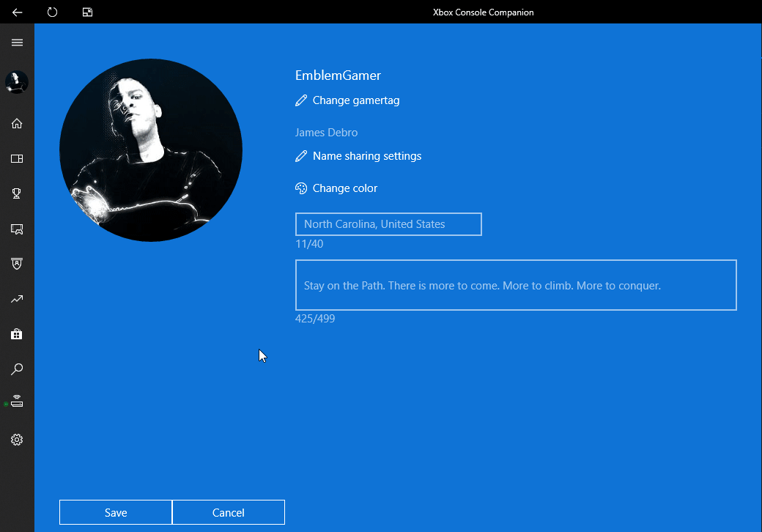Open the console Connection icon
Image resolution: width=762 pixels, height=532 pixels.
(x=17, y=402)
